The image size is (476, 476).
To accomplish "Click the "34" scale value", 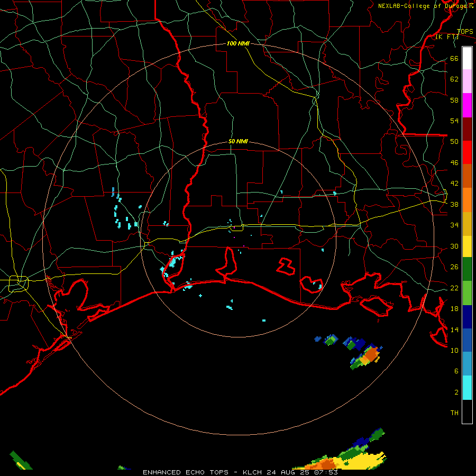I will click(454, 225).
